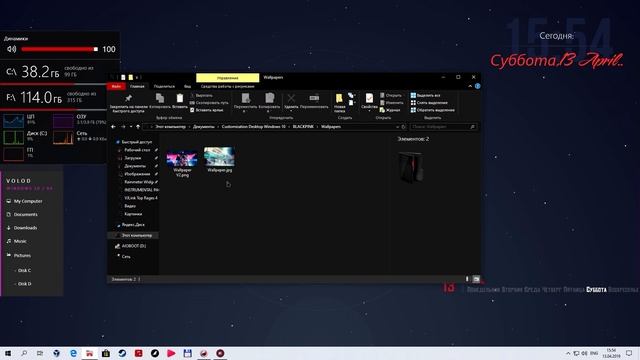The width and height of the screenshot is (640, 360).
Task: Open the address bar history dropdown
Action: pyautogui.click(x=397, y=127)
